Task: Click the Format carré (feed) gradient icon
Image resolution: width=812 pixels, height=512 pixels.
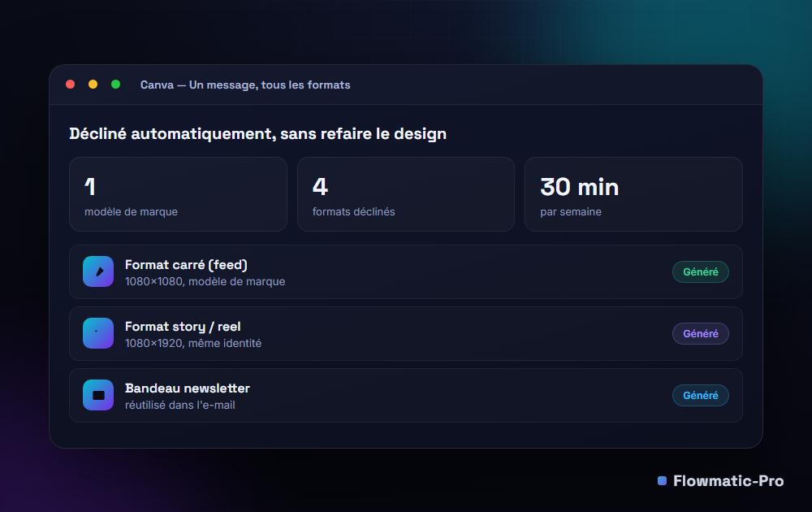Action: 98,271
